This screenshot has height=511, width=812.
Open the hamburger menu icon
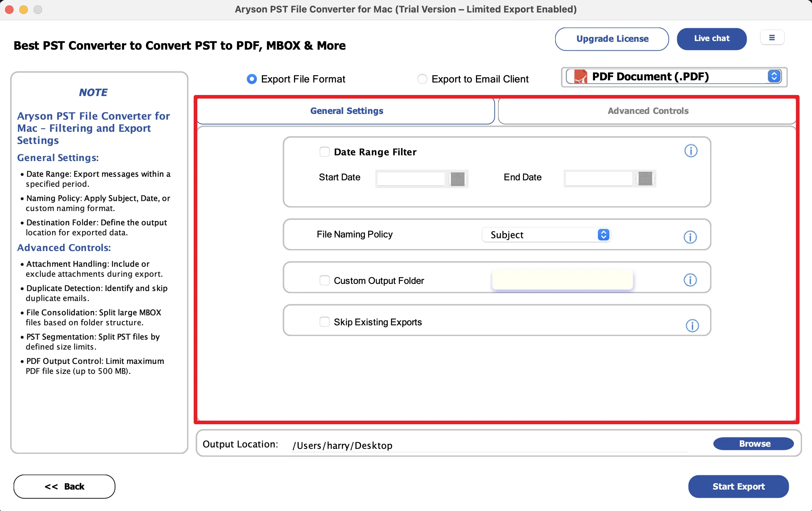pos(772,37)
